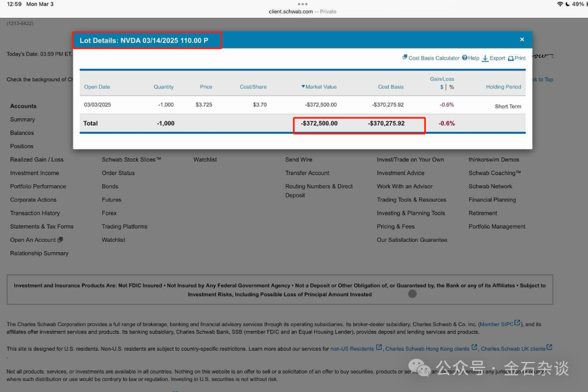Click the Help question mark link

470,58
